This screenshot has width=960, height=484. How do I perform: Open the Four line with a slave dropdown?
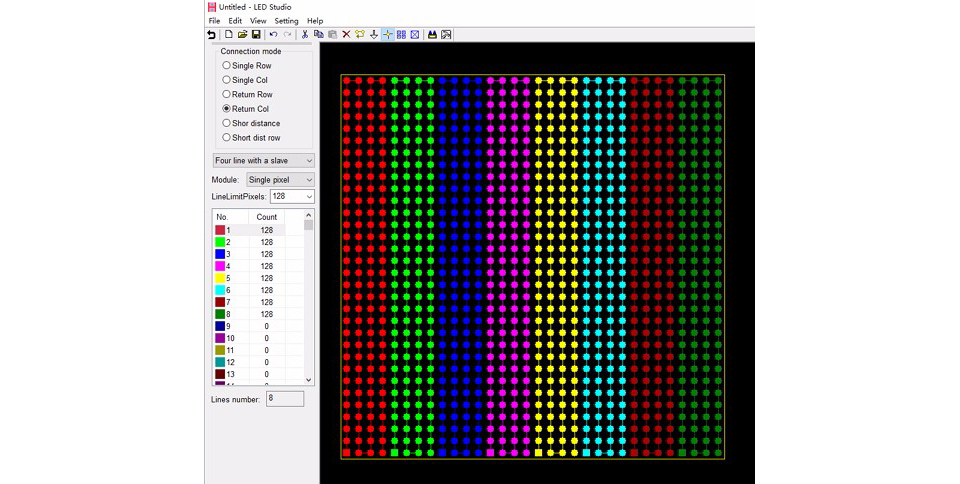264,160
